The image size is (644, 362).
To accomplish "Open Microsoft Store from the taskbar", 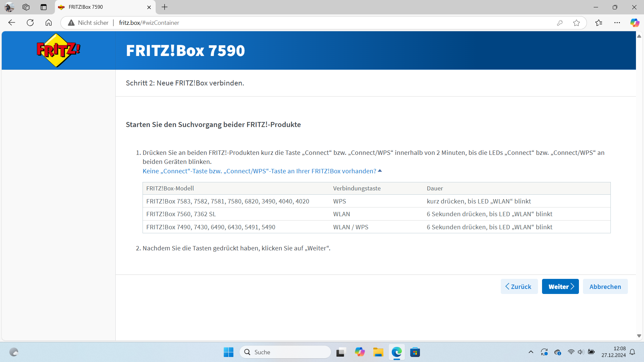I will [415, 352].
